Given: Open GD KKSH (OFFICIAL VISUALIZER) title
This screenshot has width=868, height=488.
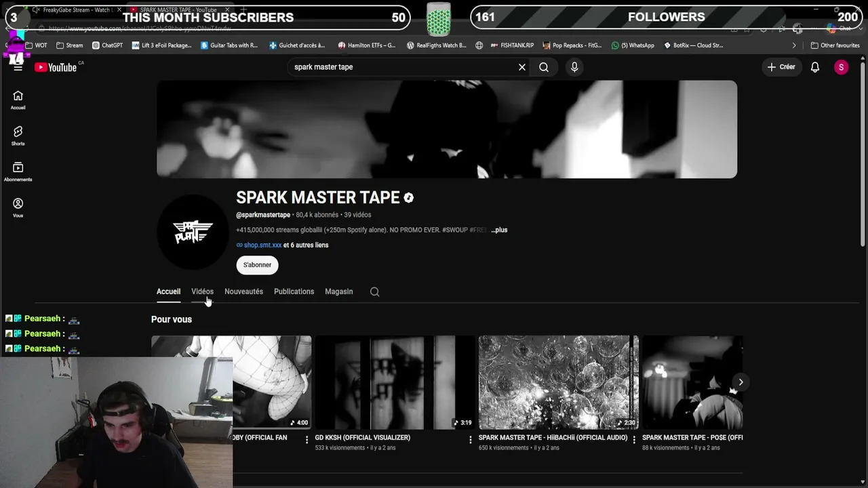Looking at the screenshot, I should click(362, 438).
